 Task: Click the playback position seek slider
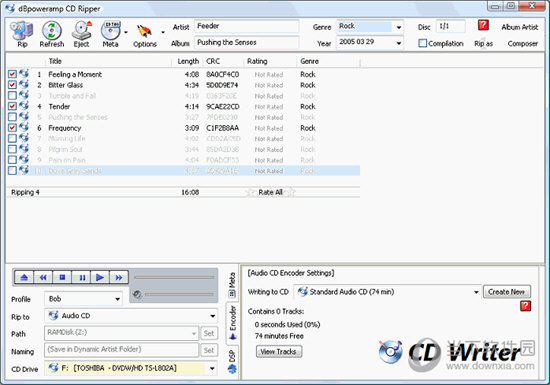coord(174,277)
